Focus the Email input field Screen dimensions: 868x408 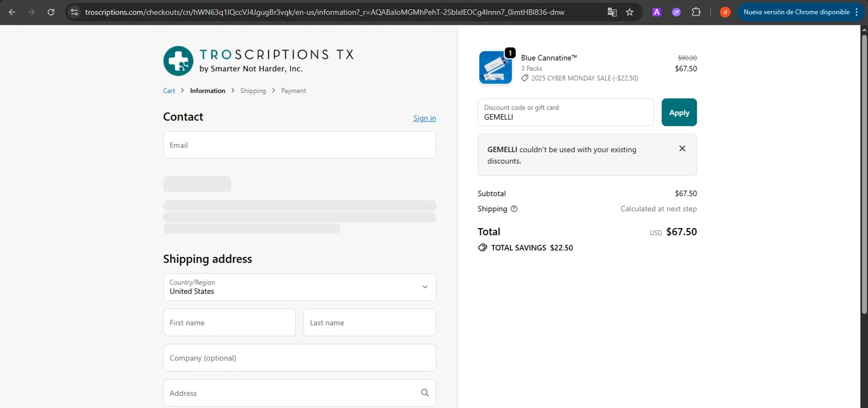300,145
